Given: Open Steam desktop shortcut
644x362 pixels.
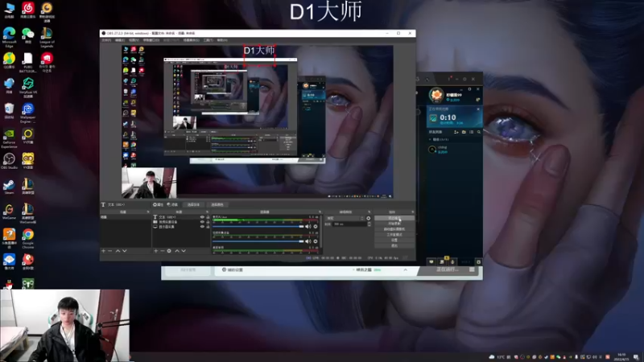Looking at the screenshot, I should point(9,187).
